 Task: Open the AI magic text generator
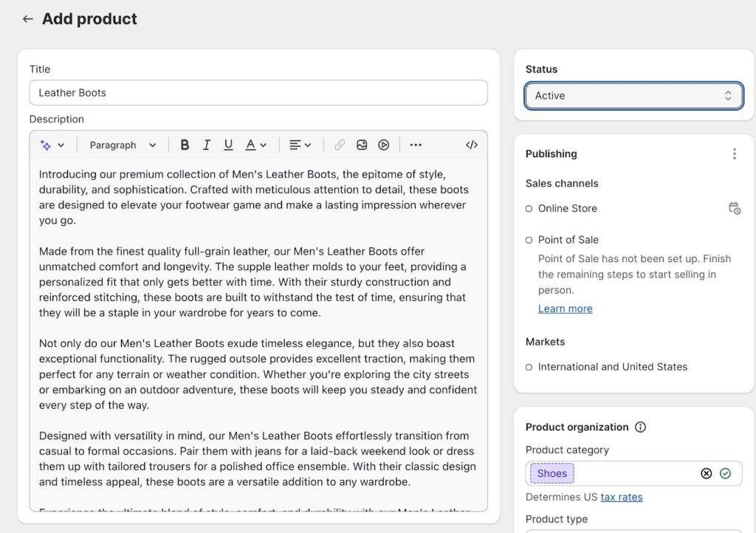[52, 145]
